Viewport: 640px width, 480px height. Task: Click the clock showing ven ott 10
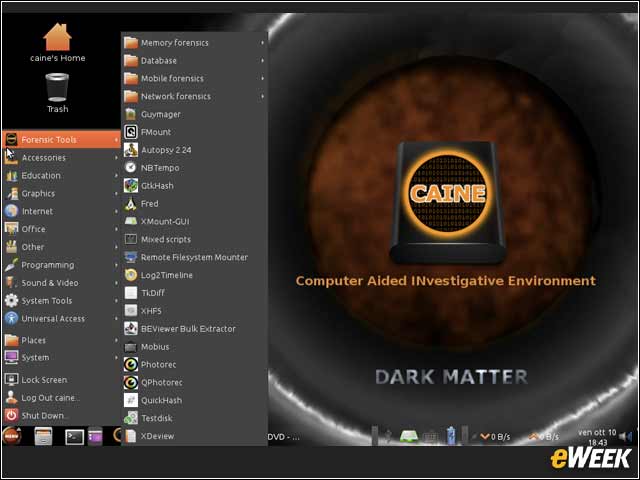point(597,437)
